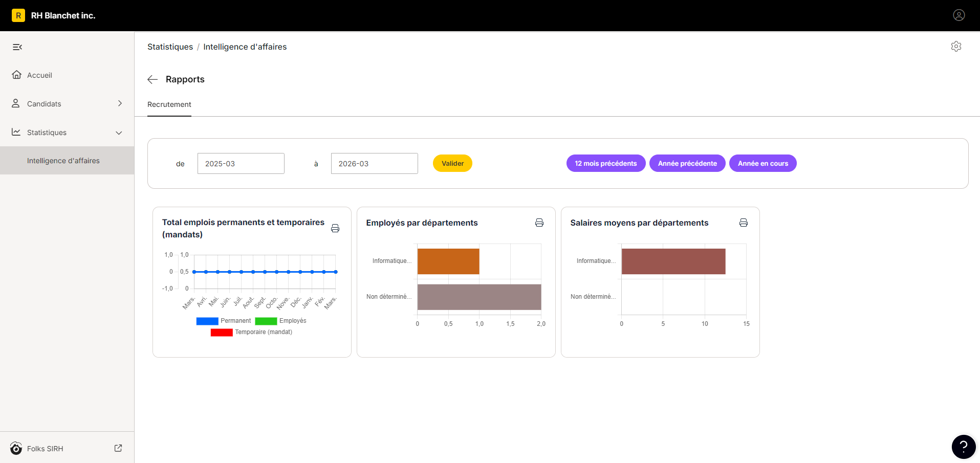Click the Valider button
This screenshot has height=463, width=980.
[x=452, y=163]
